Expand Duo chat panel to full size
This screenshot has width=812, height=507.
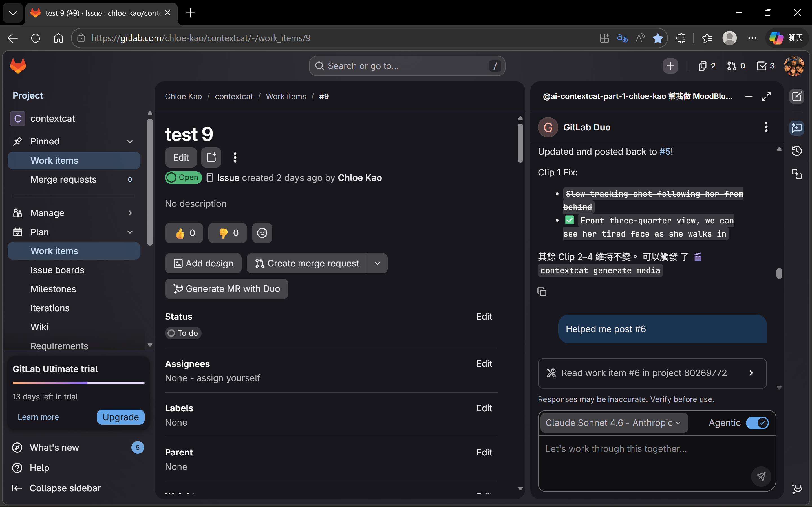coord(766,97)
